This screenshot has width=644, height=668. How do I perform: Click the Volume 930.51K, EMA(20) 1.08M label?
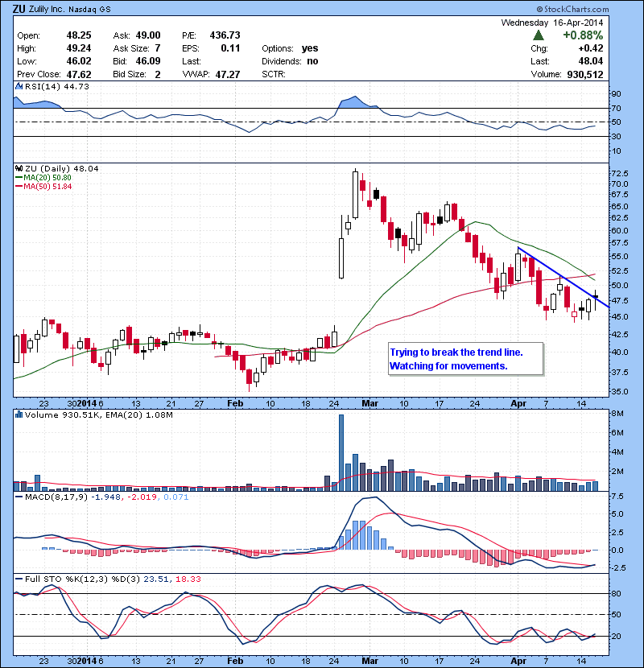tap(99, 415)
